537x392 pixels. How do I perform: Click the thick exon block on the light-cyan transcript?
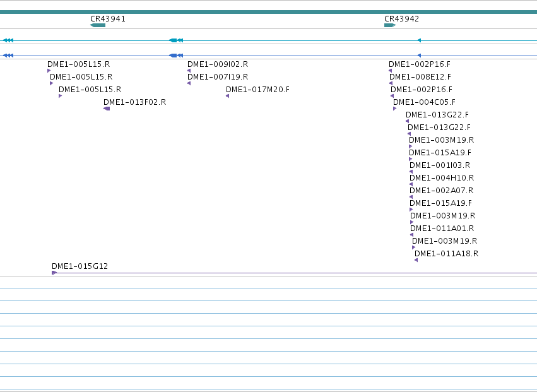pyautogui.click(x=173, y=40)
